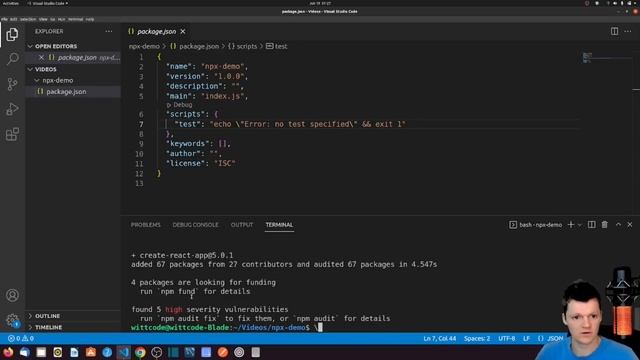Click LF end-of-line in status bar
This screenshot has width=640, height=360.
pos(526,338)
